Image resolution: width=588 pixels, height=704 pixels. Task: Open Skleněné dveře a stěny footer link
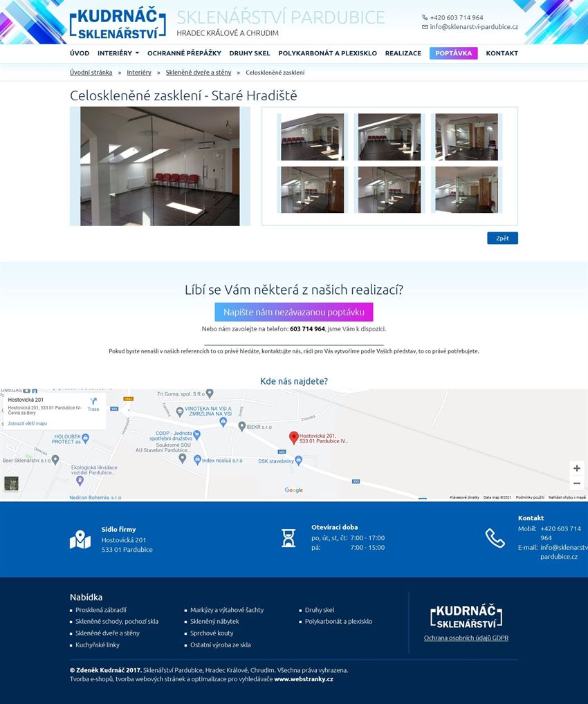click(107, 633)
